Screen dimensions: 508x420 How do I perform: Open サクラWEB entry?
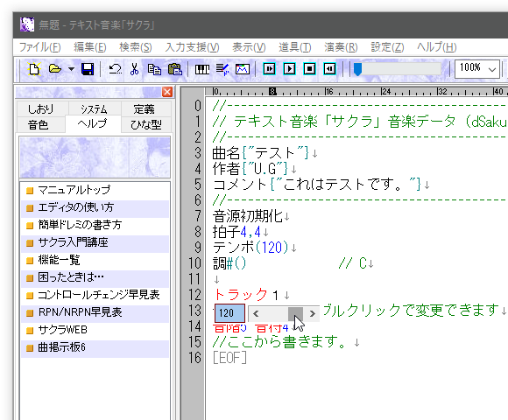point(95,330)
